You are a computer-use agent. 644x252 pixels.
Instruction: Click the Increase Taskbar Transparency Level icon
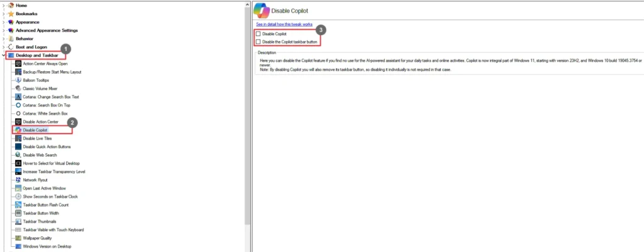pos(18,172)
